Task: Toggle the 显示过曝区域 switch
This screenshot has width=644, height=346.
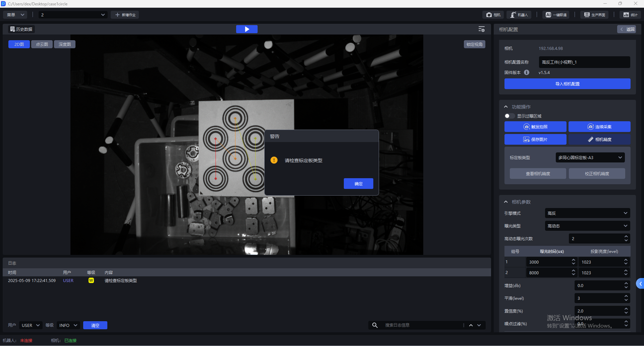Action: point(509,116)
